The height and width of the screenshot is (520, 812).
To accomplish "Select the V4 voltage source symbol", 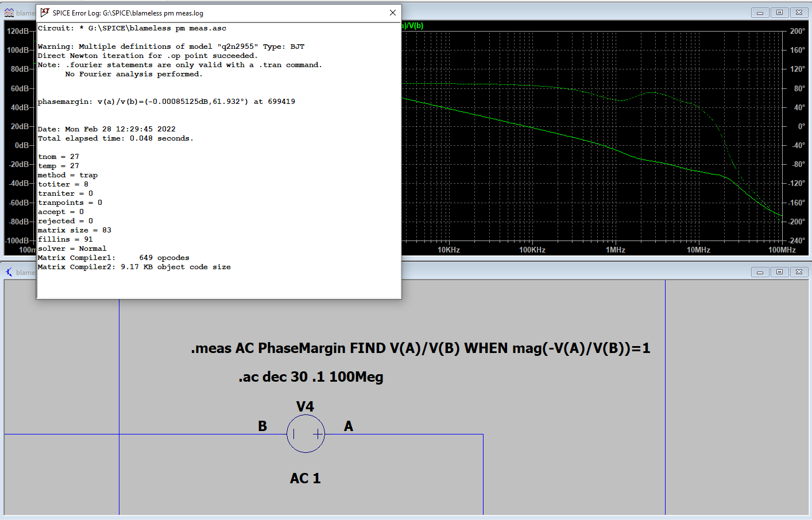I will click(x=306, y=434).
